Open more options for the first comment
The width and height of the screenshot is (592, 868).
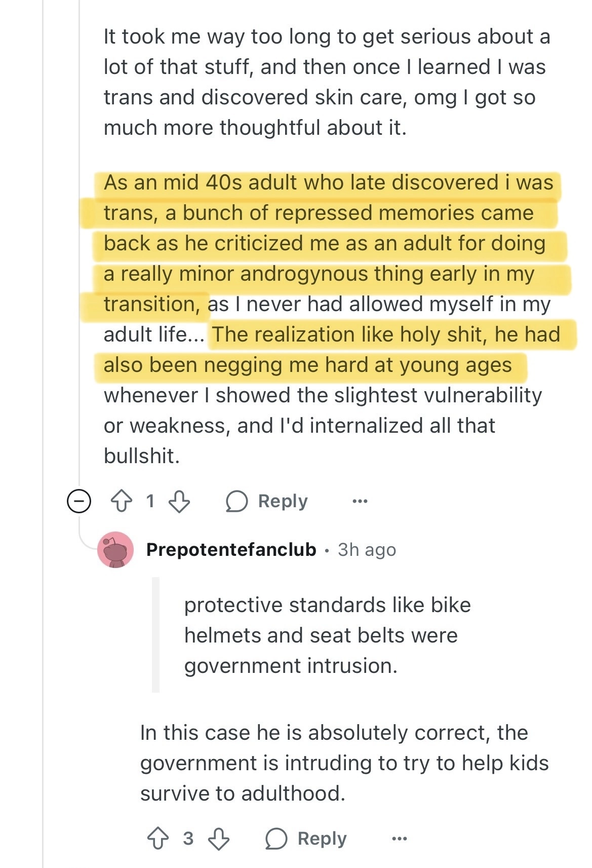click(x=360, y=501)
